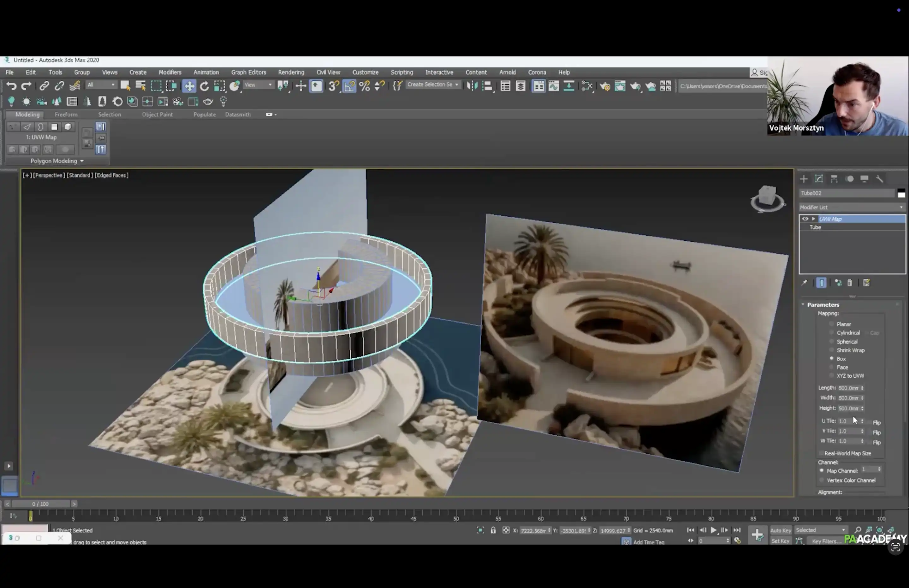The image size is (909, 588).
Task: Click the Hierarchy panel icon
Action: [x=834, y=179]
